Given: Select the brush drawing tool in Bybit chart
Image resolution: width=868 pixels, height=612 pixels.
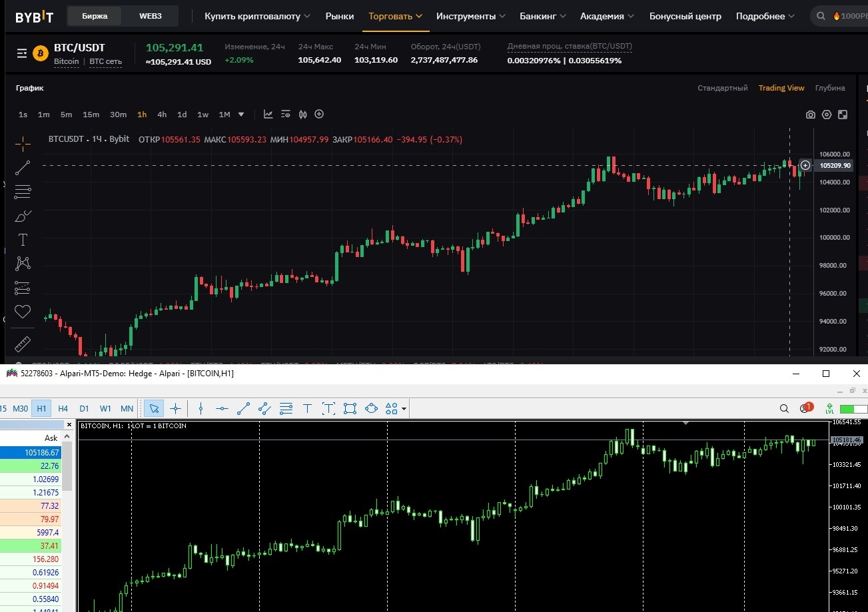Looking at the screenshot, I should pos(23,216).
